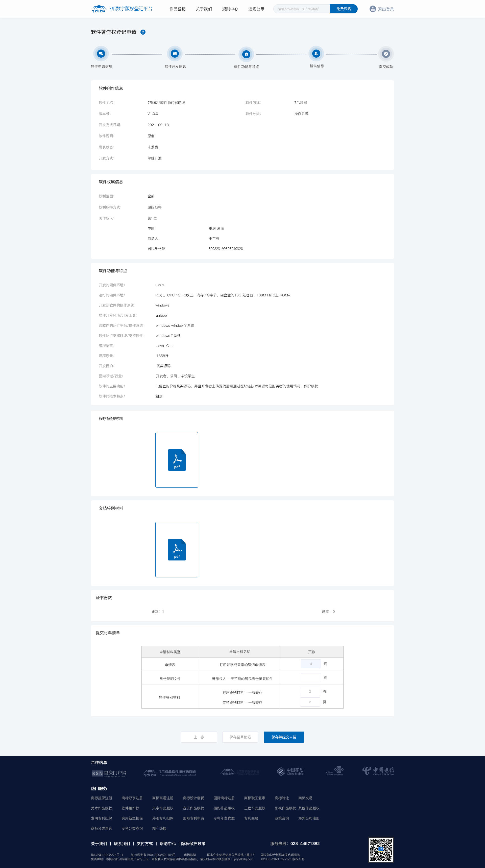Click the 软件功能与特点 step icon
Viewport: 485px width, 868px height.
pos(246,54)
